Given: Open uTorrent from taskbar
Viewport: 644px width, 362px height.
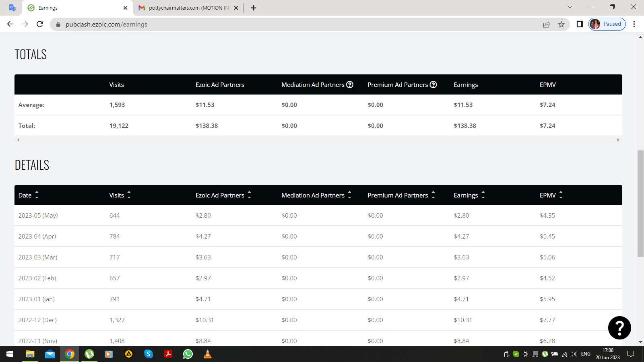Looking at the screenshot, I should click(x=89, y=354).
